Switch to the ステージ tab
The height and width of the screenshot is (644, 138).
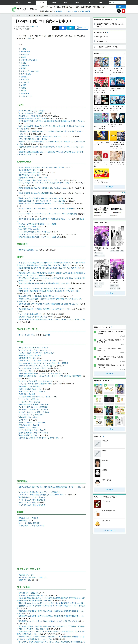(77, 2)
